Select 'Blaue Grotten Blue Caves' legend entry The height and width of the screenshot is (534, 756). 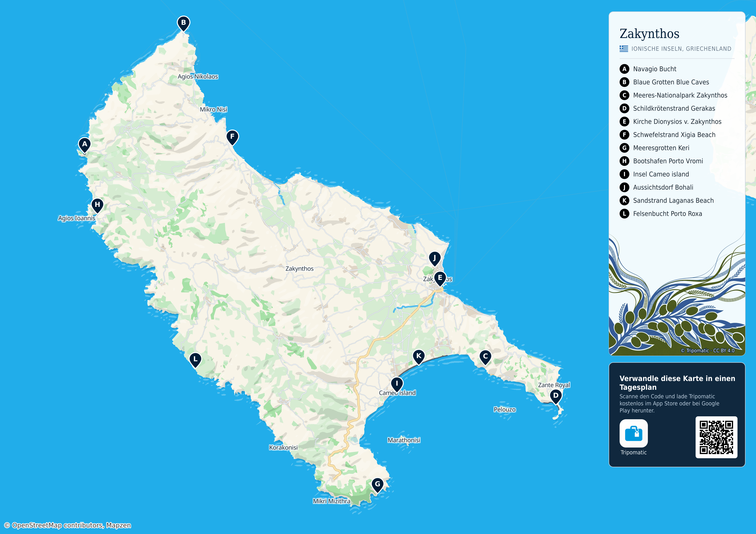[671, 82]
